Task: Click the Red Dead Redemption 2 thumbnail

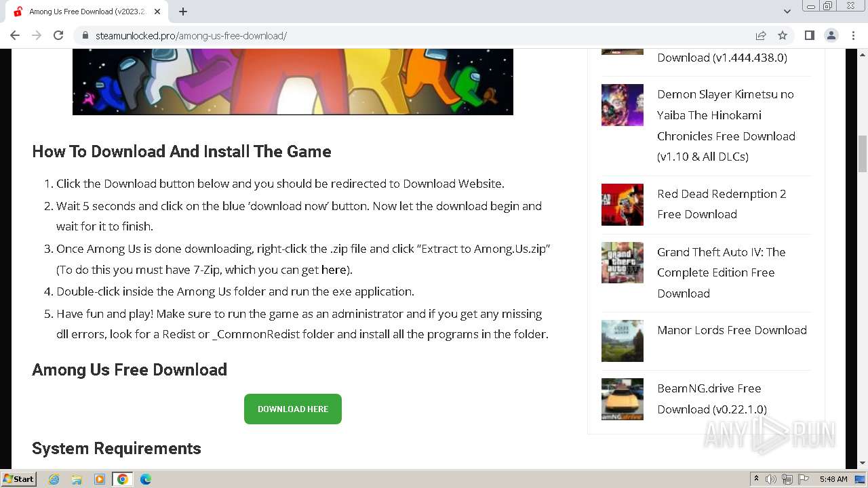Action: tap(623, 205)
